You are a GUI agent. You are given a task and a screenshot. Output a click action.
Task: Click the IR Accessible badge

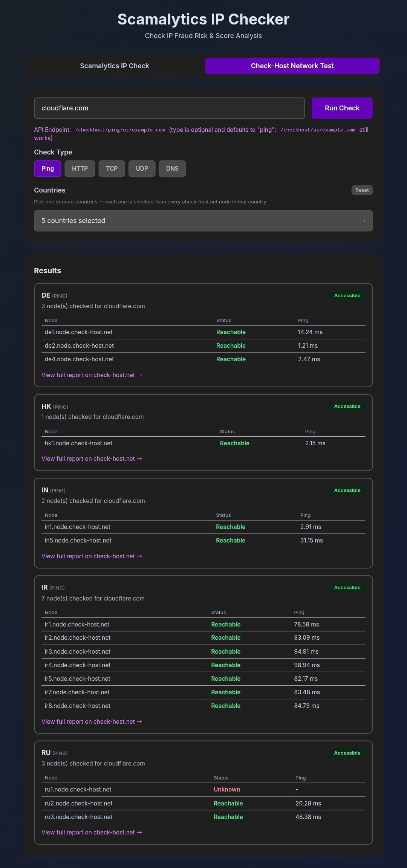(347, 588)
